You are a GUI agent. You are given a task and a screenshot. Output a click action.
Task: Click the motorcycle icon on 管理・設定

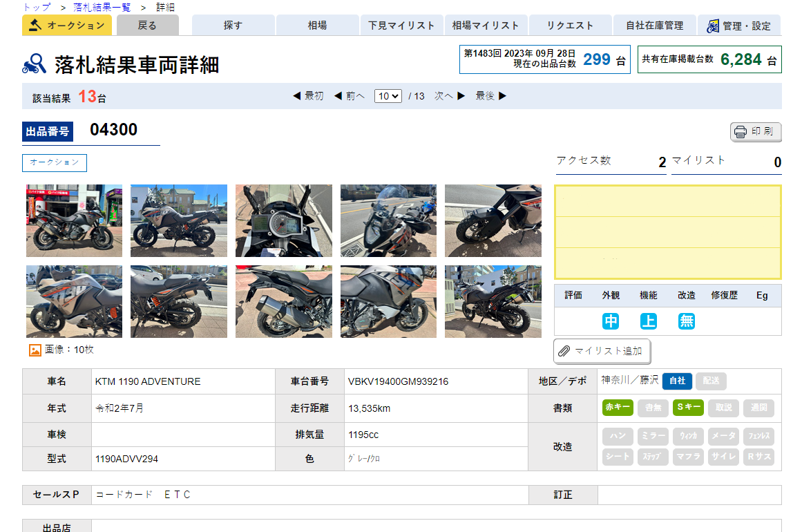(x=712, y=26)
